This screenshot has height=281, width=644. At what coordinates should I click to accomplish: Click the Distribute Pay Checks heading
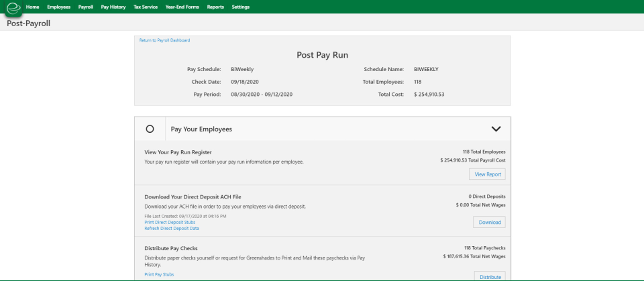point(171,249)
